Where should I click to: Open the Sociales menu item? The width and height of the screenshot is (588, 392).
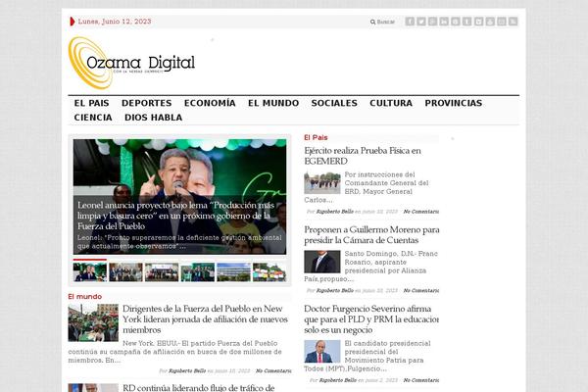pyautogui.click(x=334, y=103)
